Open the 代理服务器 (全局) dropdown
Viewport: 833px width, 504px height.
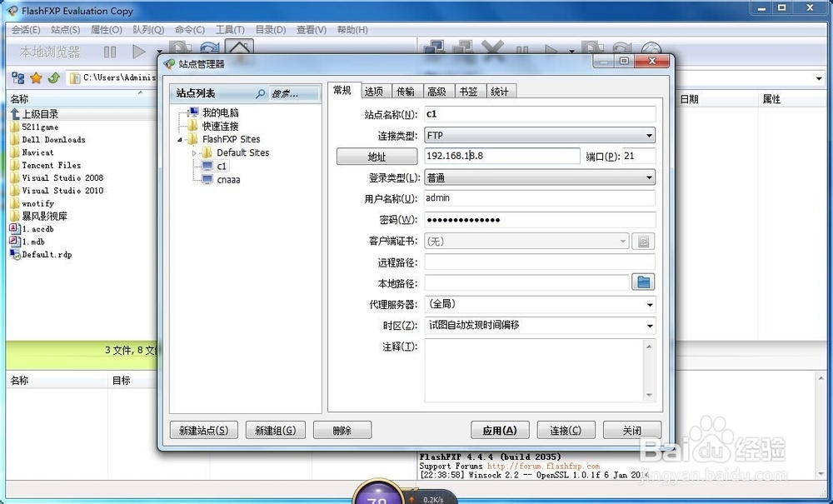[x=540, y=304]
